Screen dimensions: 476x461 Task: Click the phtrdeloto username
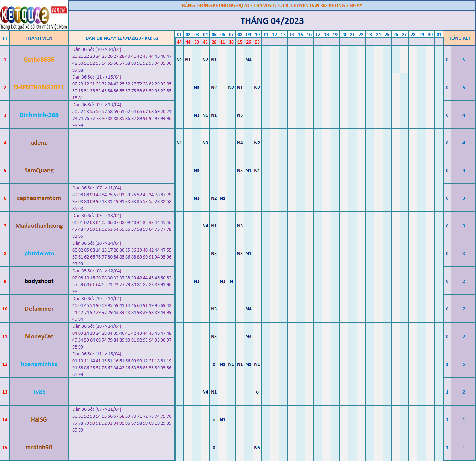(x=39, y=253)
